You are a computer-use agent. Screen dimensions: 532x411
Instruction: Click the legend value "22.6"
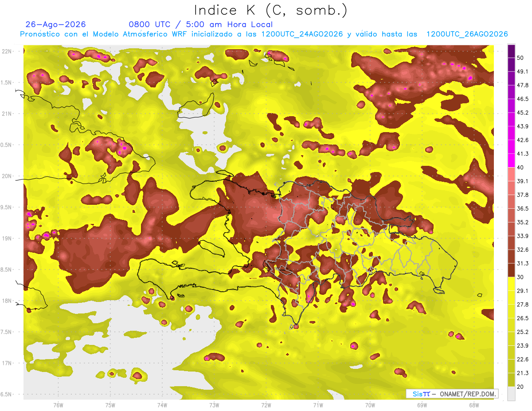(x=523, y=359)
